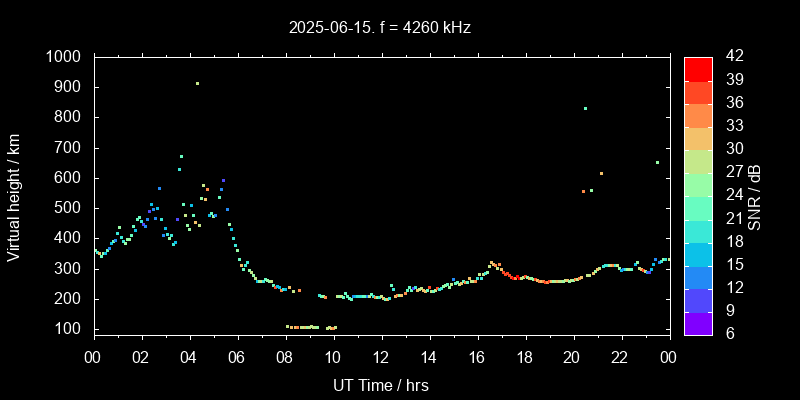Select the 12 tick on the time axis
Screen dimensions: 800x400
[381, 357]
